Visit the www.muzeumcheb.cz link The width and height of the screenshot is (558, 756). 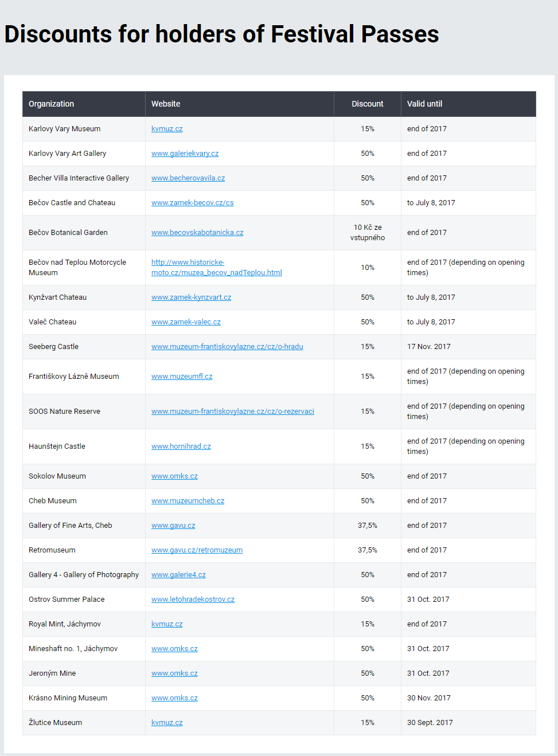click(x=188, y=501)
